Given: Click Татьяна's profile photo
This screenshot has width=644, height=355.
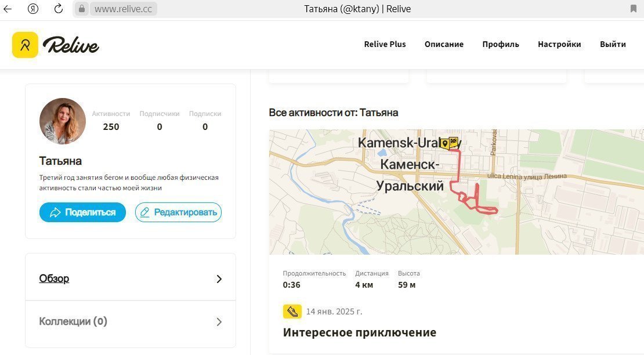Looking at the screenshot, I should tap(63, 121).
